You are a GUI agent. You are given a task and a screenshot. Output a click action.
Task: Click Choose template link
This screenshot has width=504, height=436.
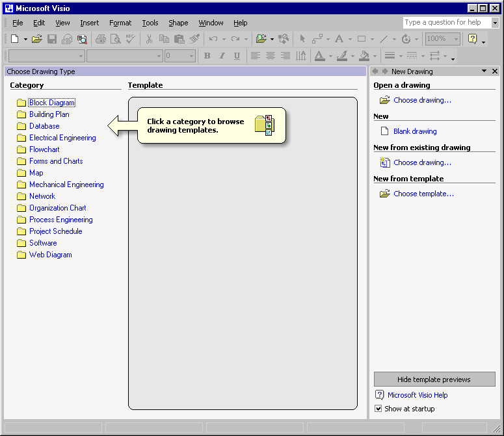[x=423, y=194]
